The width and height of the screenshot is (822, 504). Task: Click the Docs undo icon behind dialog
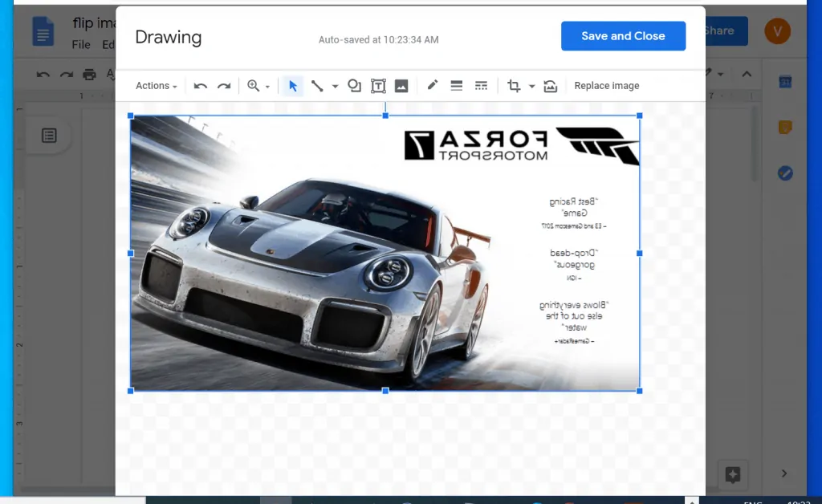click(x=43, y=75)
